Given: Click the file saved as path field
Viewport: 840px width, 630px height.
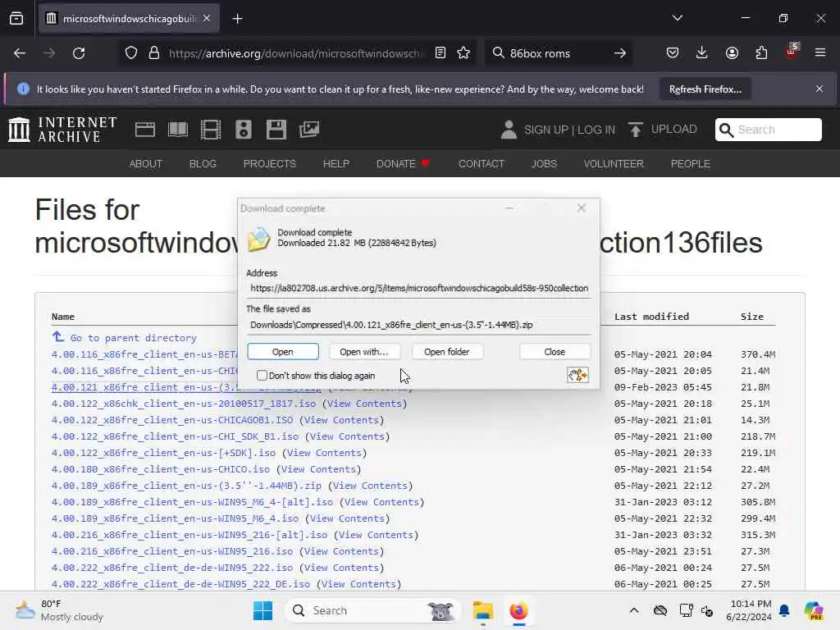Looking at the screenshot, I should coord(419,325).
